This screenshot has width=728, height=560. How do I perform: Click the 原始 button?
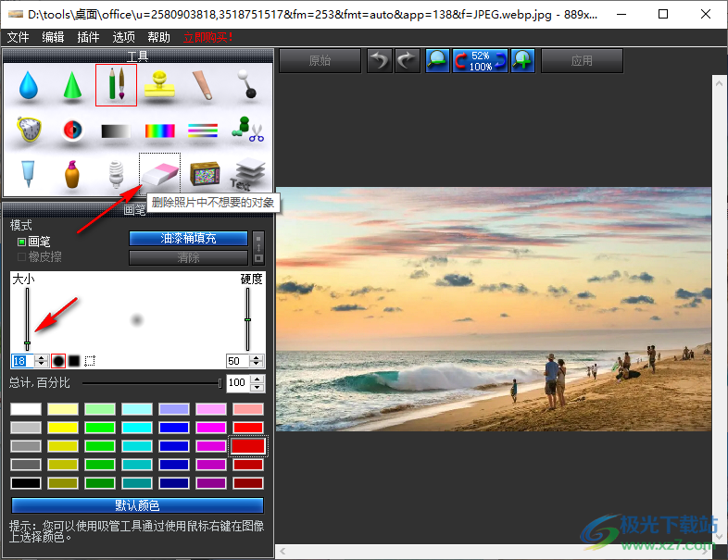(320, 61)
